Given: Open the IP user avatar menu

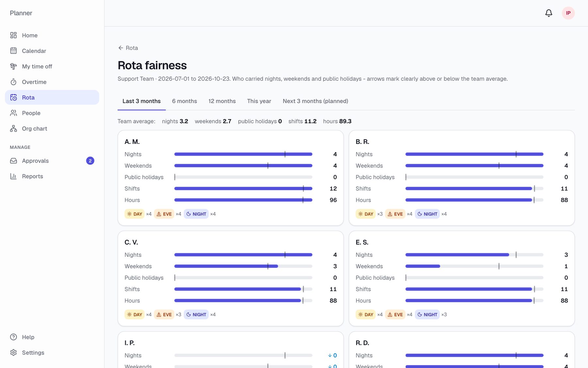Looking at the screenshot, I should pos(568,13).
